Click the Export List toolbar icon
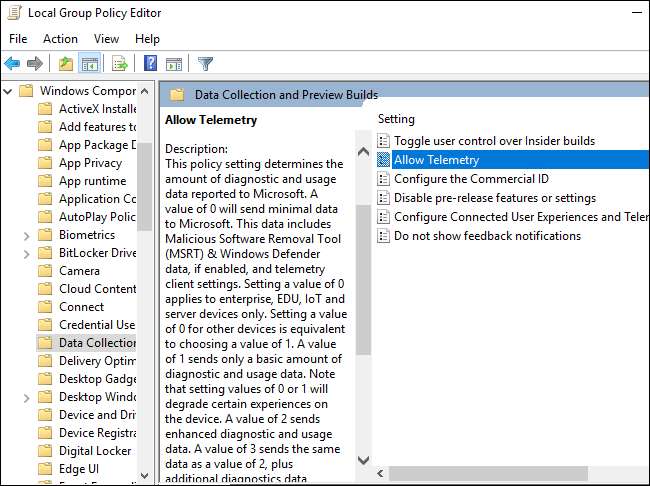Screen dimensions: 650x486 120,64
